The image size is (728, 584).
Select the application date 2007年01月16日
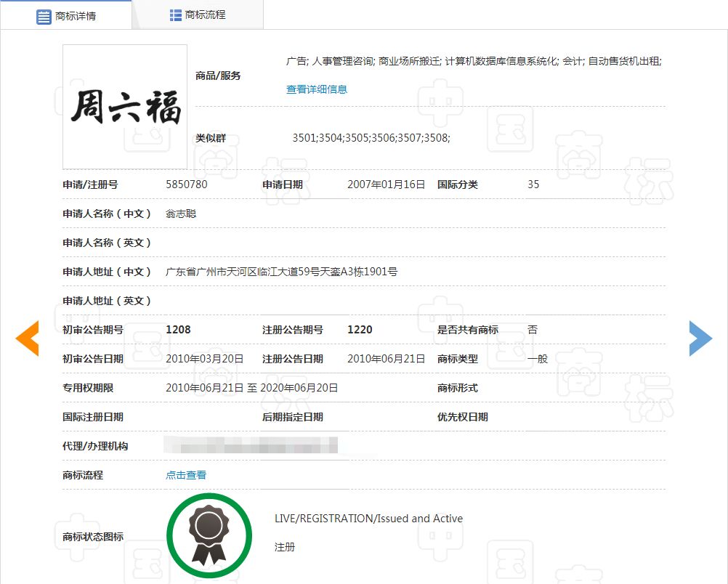click(387, 184)
